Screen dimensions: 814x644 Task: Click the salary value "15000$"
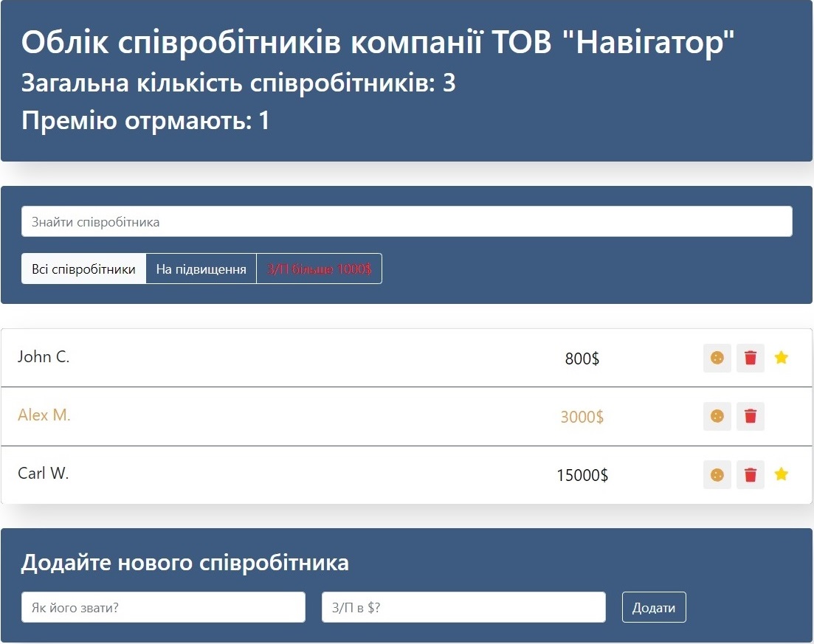(x=582, y=475)
